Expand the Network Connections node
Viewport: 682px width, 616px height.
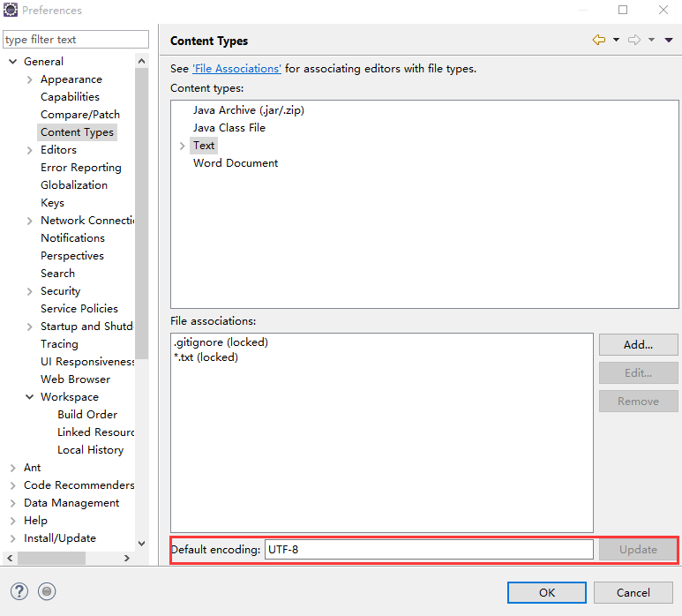[x=30, y=221]
